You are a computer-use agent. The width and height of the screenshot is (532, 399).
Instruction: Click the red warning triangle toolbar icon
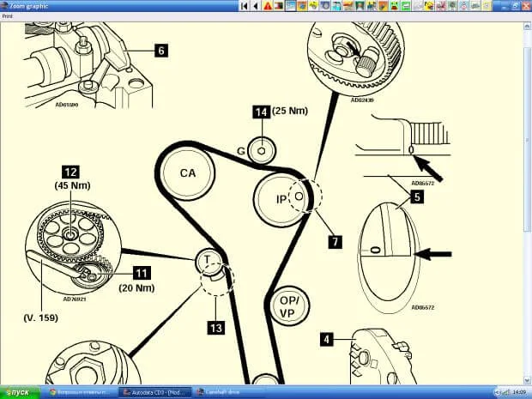(268, 5)
